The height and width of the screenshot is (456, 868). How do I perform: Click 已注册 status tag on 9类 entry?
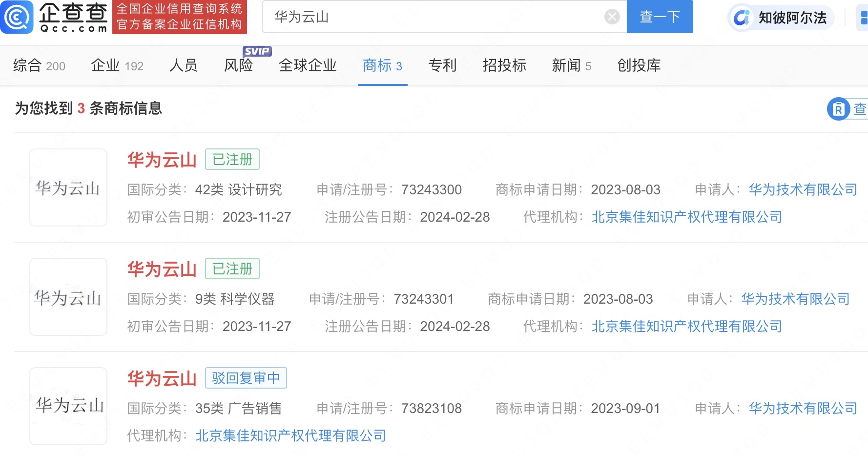point(232,269)
